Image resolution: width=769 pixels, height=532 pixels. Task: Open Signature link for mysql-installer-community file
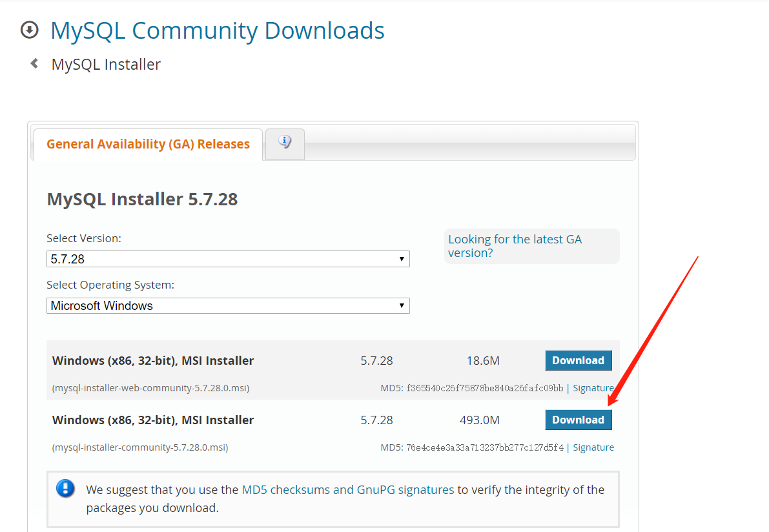click(593, 447)
